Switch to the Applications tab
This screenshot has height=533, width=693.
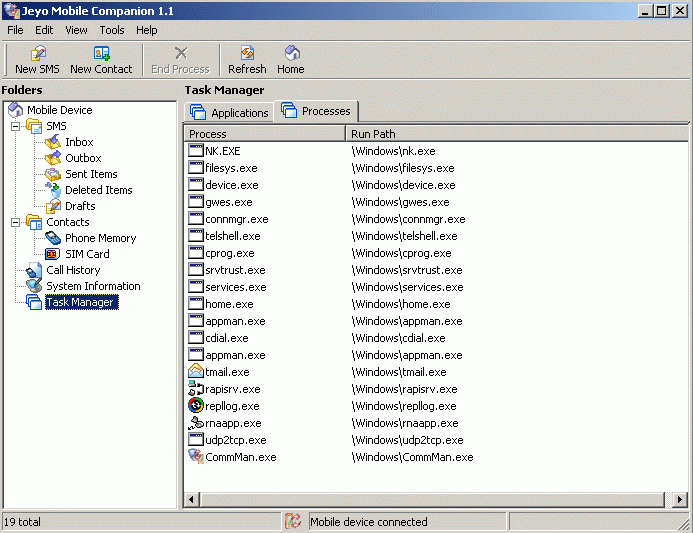point(229,112)
